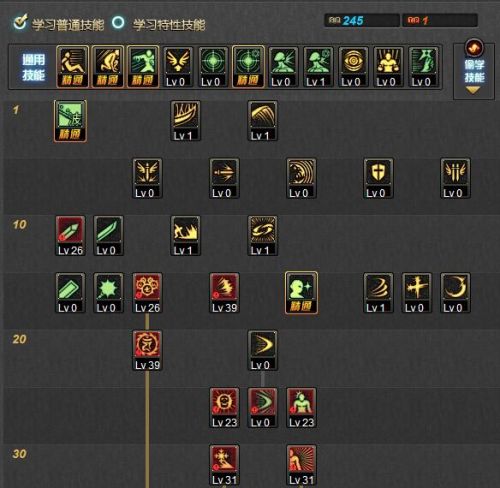
Task: Select the mastered glowing head skill
Action: tap(301, 293)
